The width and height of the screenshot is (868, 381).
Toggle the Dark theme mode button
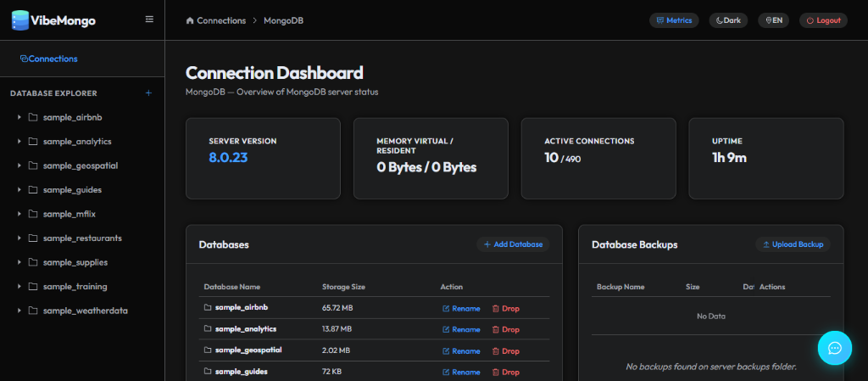coord(728,20)
